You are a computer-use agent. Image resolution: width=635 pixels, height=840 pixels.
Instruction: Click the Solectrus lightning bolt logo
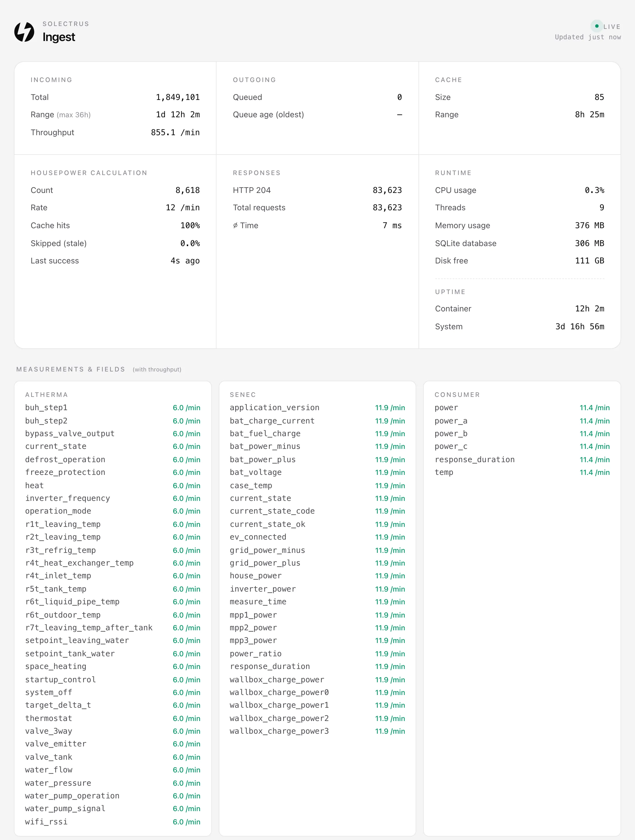point(24,31)
